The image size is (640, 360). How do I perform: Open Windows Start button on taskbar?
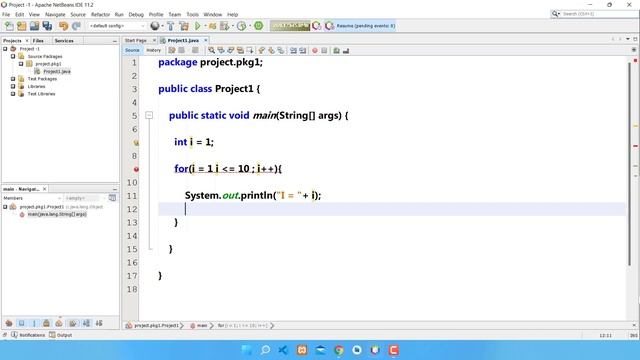(247, 350)
